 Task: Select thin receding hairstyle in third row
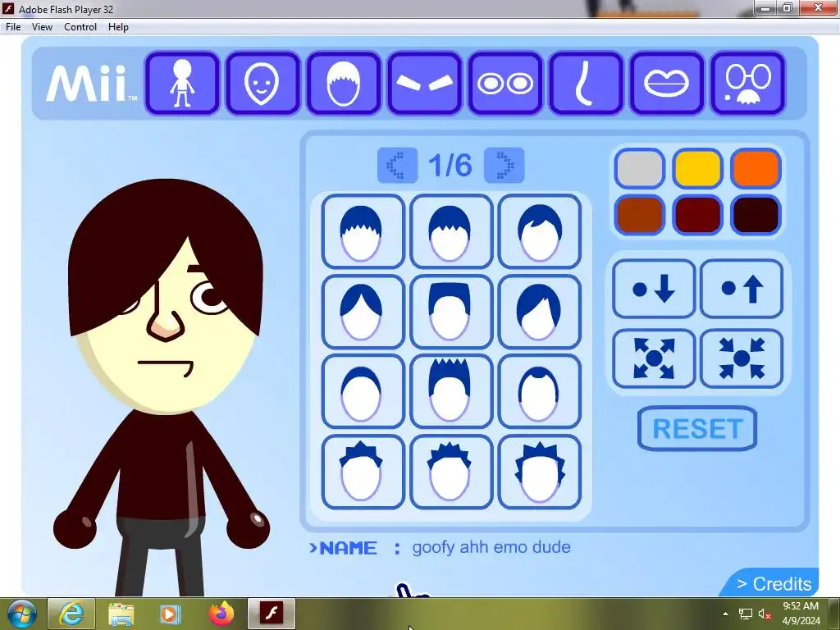tap(540, 391)
